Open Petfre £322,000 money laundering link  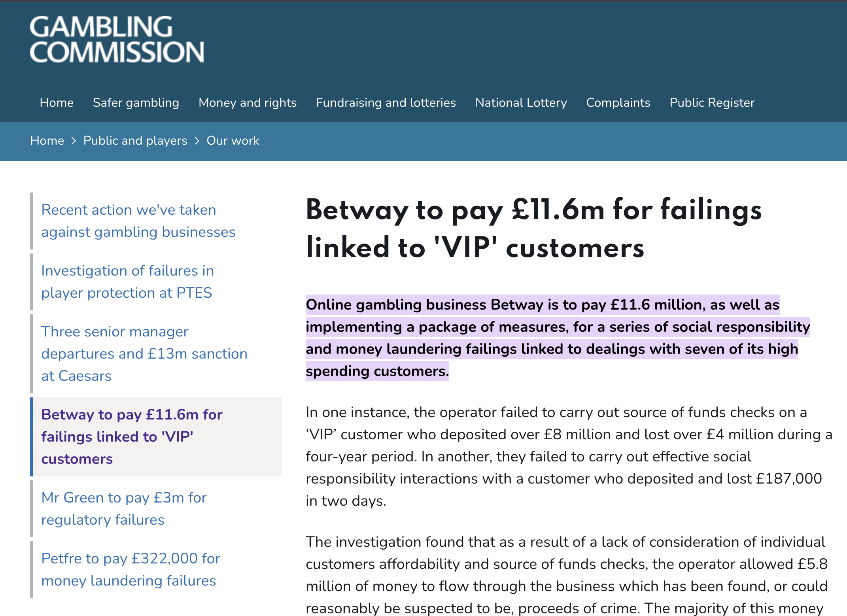[x=130, y=569]
